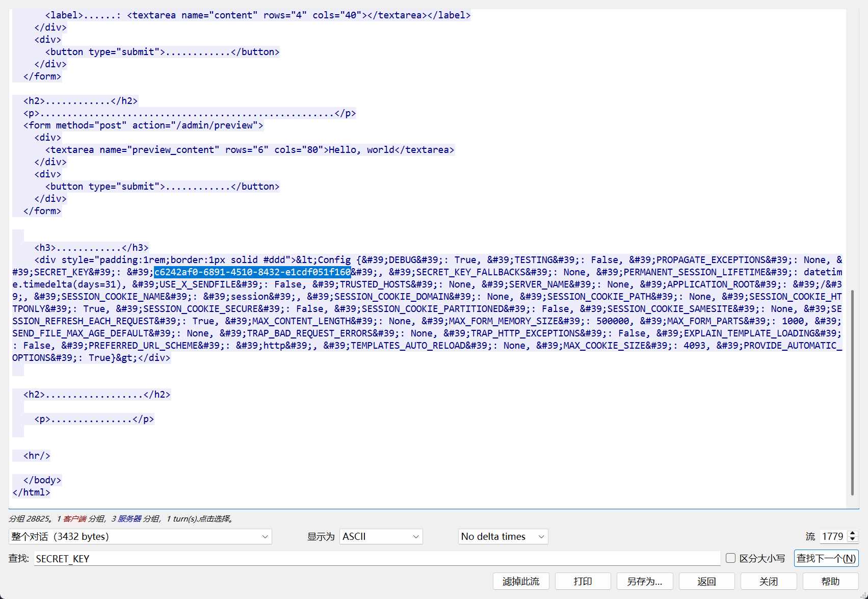Screen dimensions: 868x599
Task: Close the dialog with the 关闭 button
Action: point(768,581)
